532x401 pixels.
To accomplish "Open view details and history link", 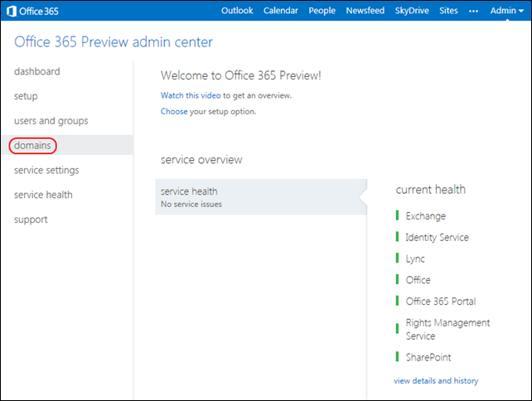I will coord(436,381).
